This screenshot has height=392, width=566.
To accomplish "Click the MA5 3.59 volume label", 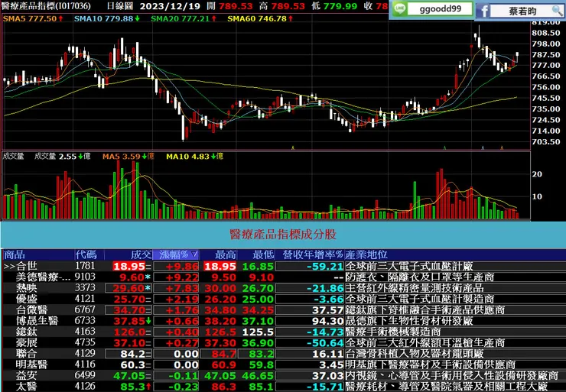I will (x=128, y=157).
